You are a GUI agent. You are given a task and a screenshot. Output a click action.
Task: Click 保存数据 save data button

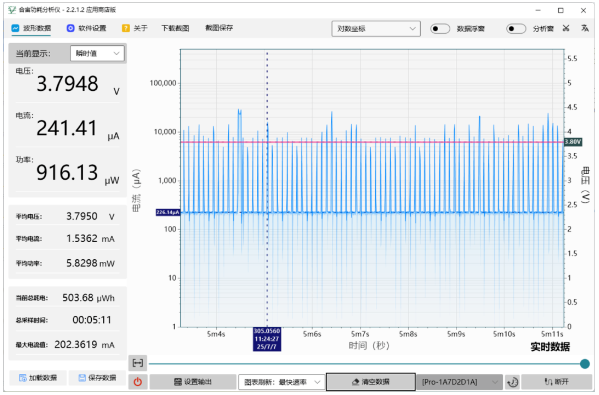pyautogui.click(x=97, y=378)
